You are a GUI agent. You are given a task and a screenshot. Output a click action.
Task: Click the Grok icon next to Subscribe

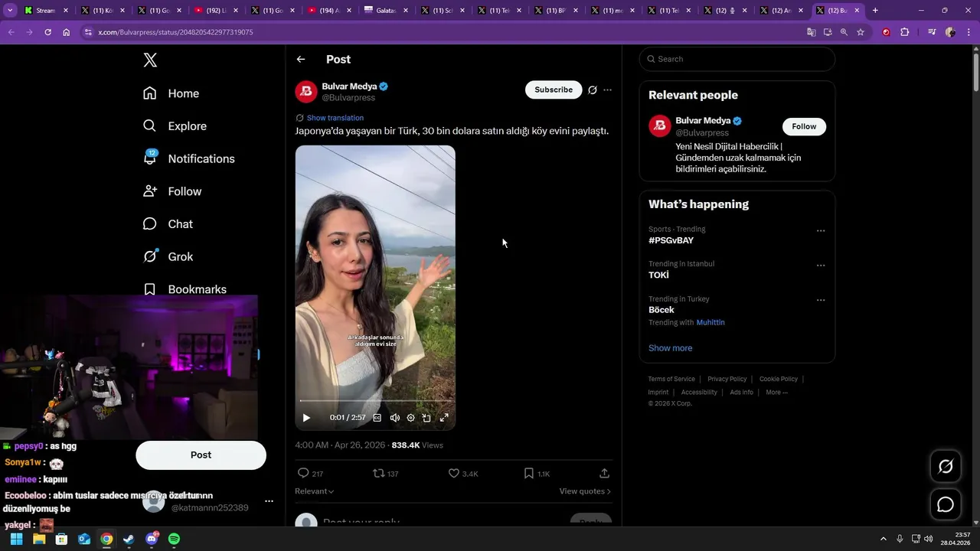(x=592, y=90)
